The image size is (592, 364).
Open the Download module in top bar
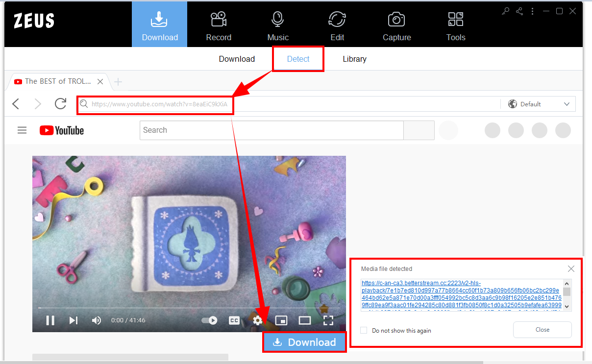(x=160, y=24)
